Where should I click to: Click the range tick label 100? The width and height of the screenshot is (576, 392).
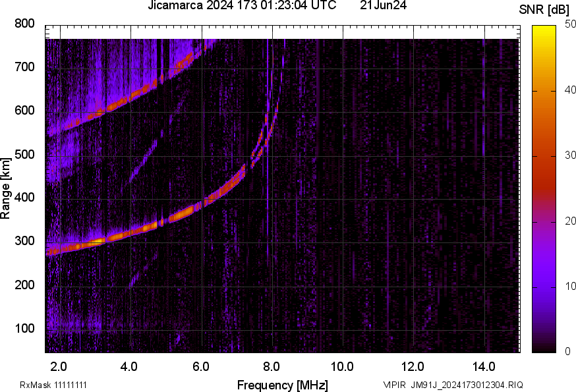pos(24,328)
